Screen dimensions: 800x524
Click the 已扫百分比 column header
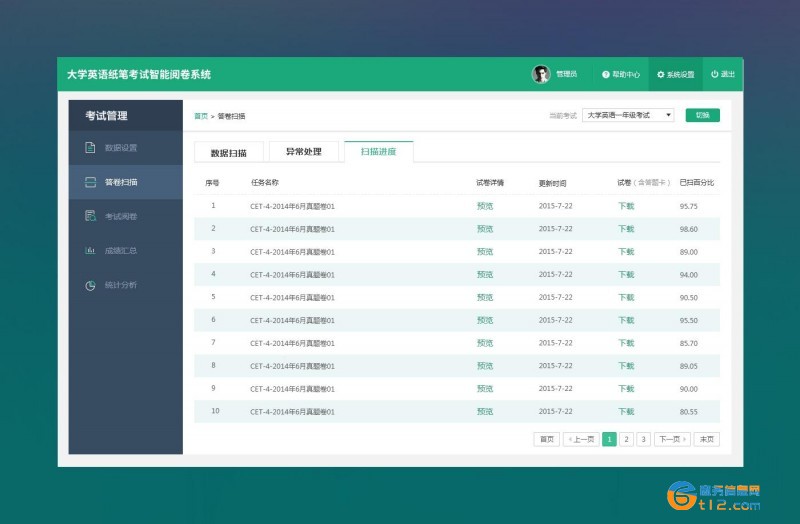(697, 183)
